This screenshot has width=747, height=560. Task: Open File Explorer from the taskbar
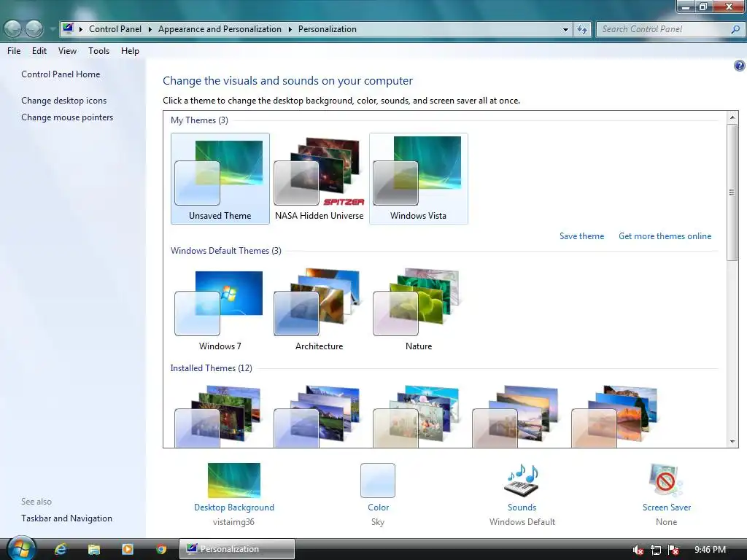[x=94, y=549]
